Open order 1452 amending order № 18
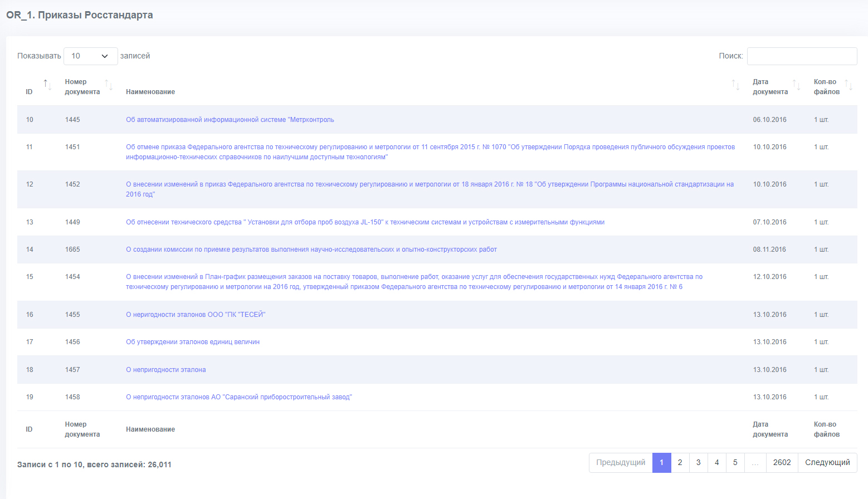This screenshot has height=499, width=868. point(430,189)
